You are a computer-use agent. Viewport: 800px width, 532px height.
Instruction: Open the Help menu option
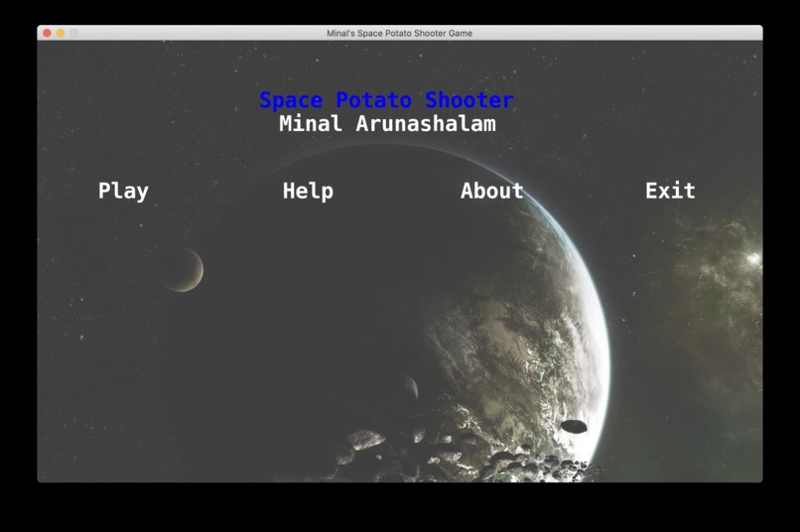[308, 192]
